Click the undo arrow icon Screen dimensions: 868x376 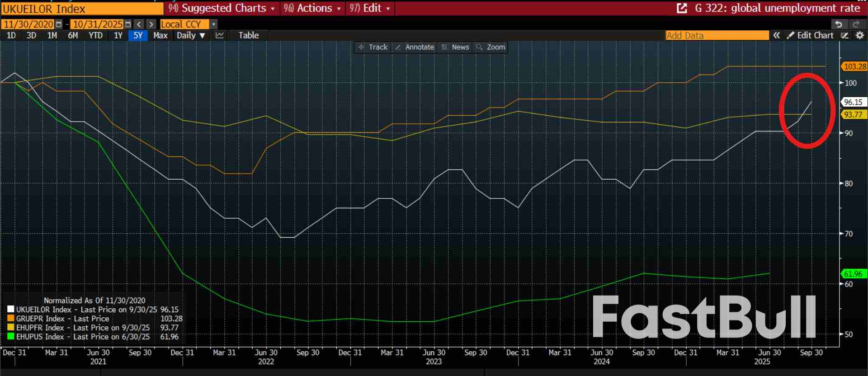(x=839, y=24)
